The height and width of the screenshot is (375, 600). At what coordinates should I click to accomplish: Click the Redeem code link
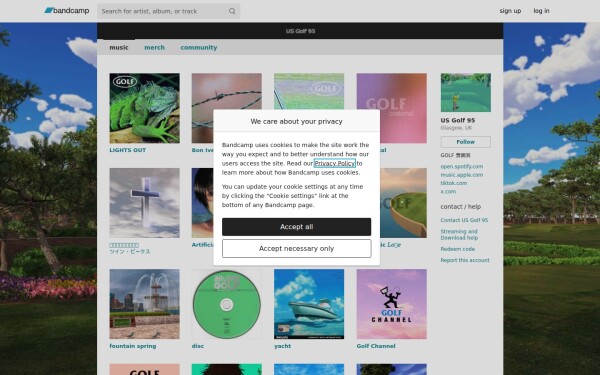point(458,249)
